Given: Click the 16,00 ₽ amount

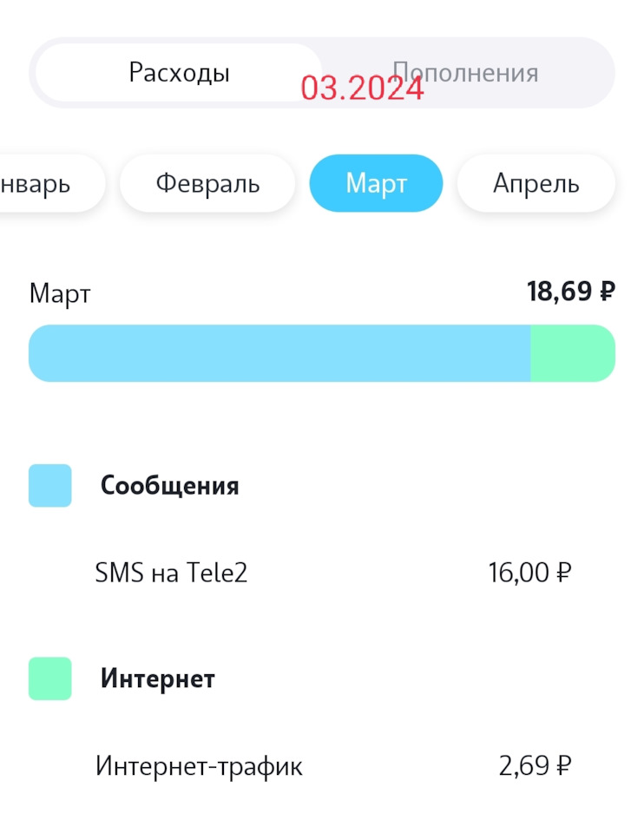Looking at the screenshot, I should (529, 573).
